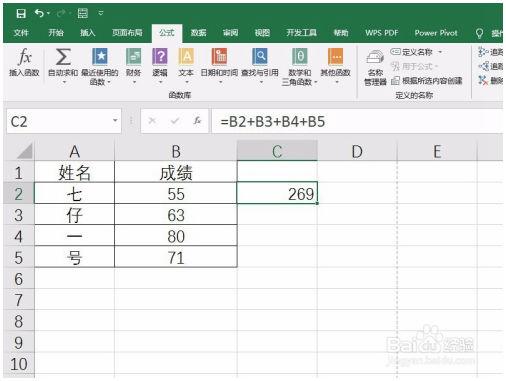Viewport: 506px width, 381px height.
Task: Click the cancel X in formula bar
Action: point(152,121)
